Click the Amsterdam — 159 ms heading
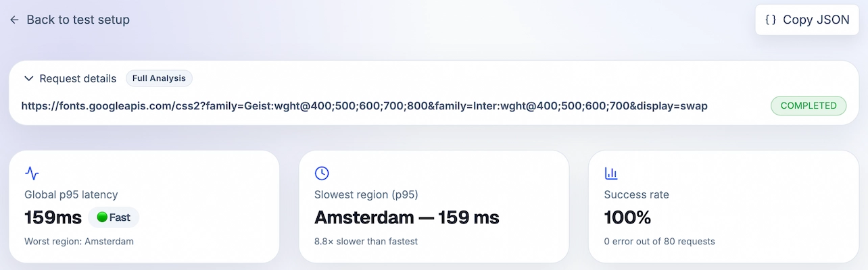 tap(406, 217)
